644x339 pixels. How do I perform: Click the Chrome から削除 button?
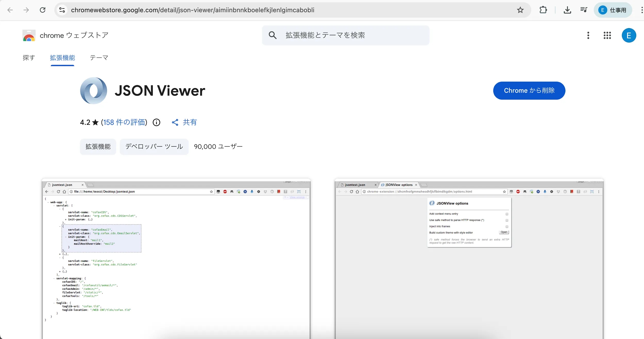529,90
